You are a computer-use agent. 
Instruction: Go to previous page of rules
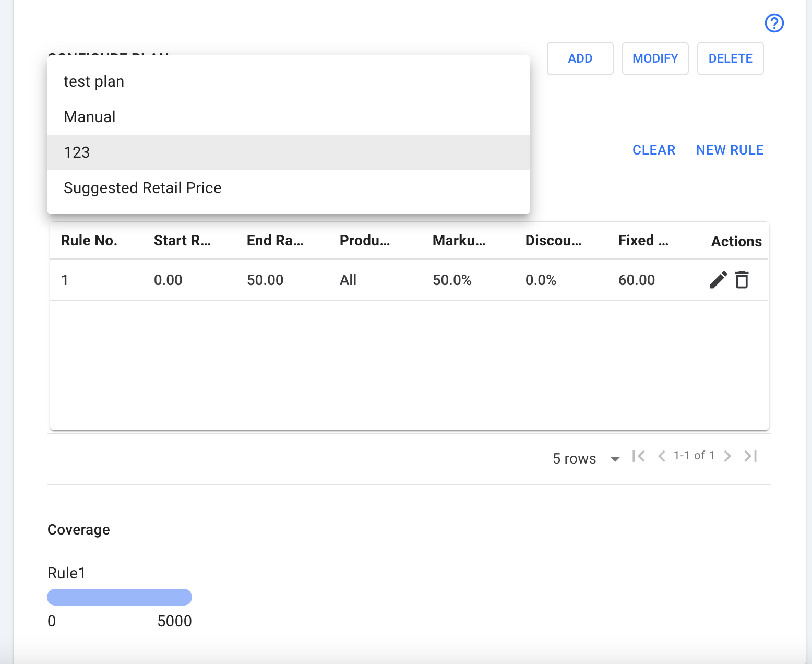click(x=661, y=456)
